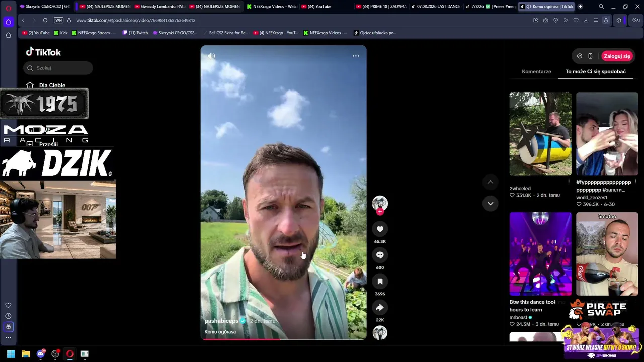Switch to the NEEXcsgo Videos tab
The width and height of the screenshot is (644, 362).
[x=272, y=7]
